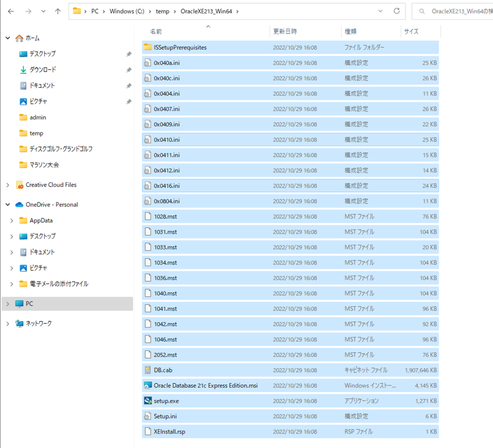Click the Oracle Database 21c Express Edition.msi icon
Image resolution: width=493 pixels, height=448 pixels.
coord(148,385)
